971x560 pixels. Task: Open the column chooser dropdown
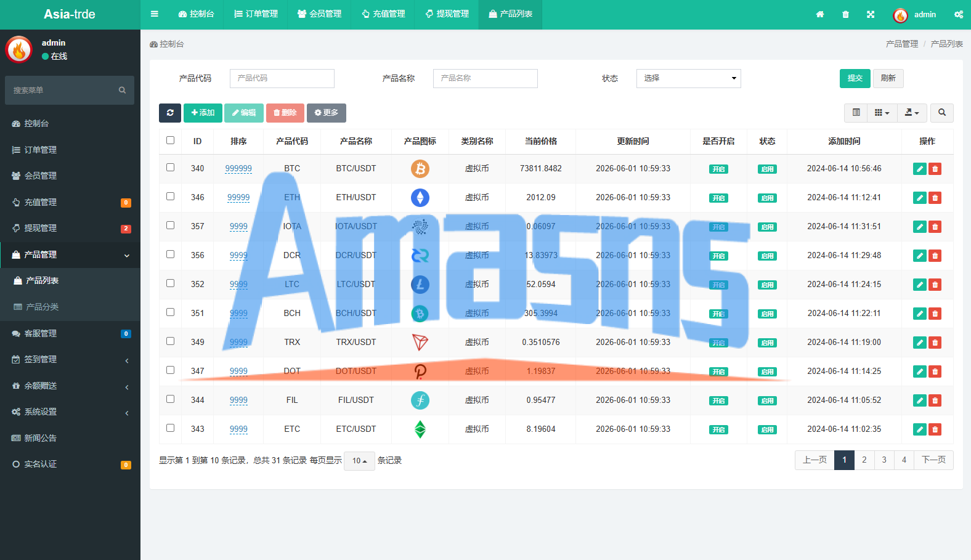click(x=882, y=113)
